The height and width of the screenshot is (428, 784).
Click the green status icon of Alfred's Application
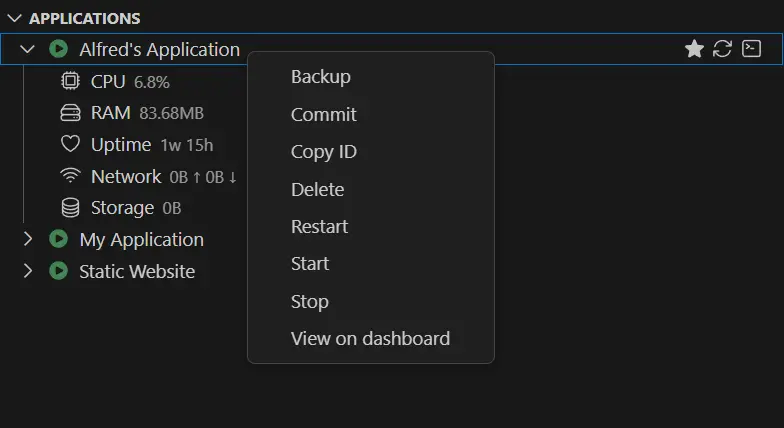pyautogui.click(x=59, y=49)
